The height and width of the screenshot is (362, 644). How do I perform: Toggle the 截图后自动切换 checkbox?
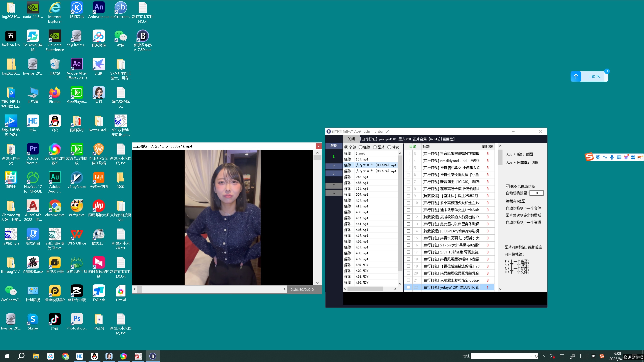pos(507,186)
